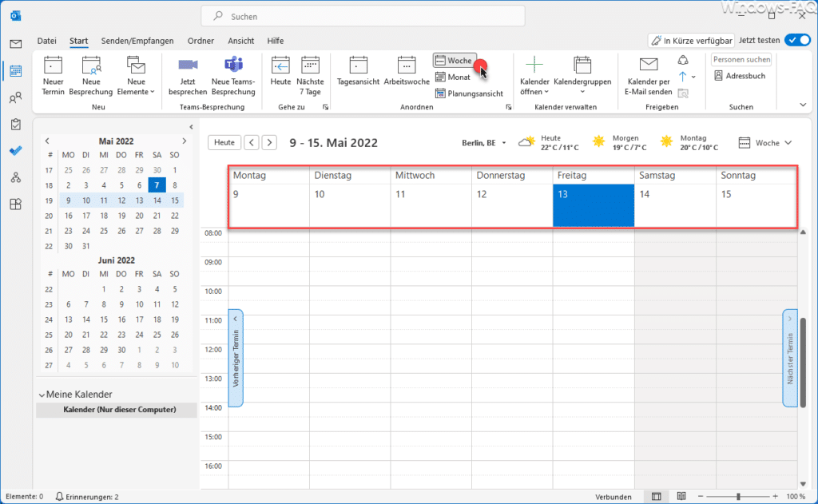Image resolution: width=818 pixels, height=504 pixels.
Task: Click the Heute button above the calendar
Action: coord(224,142)
